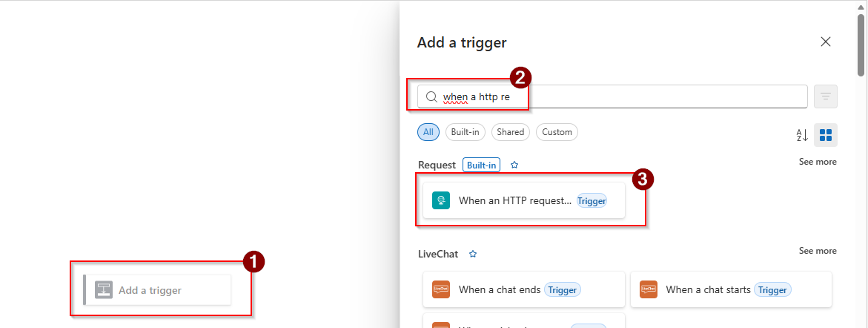Expand Request section with See more
Viewport: 868px width, 328px height.
(x=818, y=162)
